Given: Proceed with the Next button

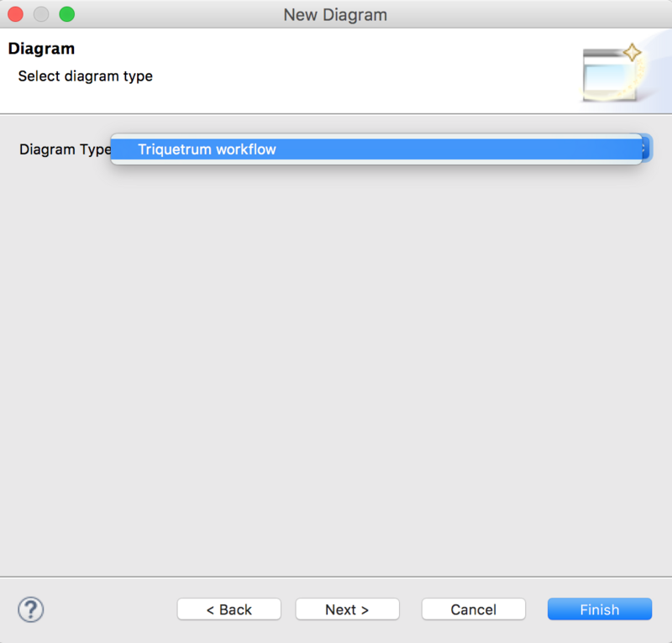Looking at the screenshot, I should click(347, 609).
